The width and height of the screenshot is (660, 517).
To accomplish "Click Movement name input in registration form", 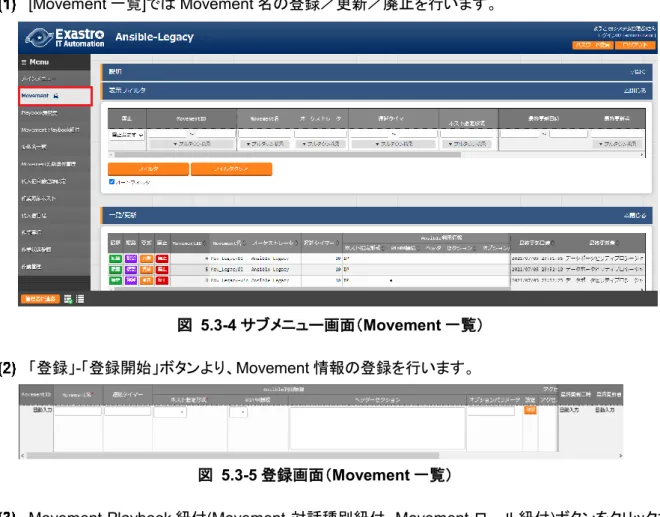I will (78, 411).
